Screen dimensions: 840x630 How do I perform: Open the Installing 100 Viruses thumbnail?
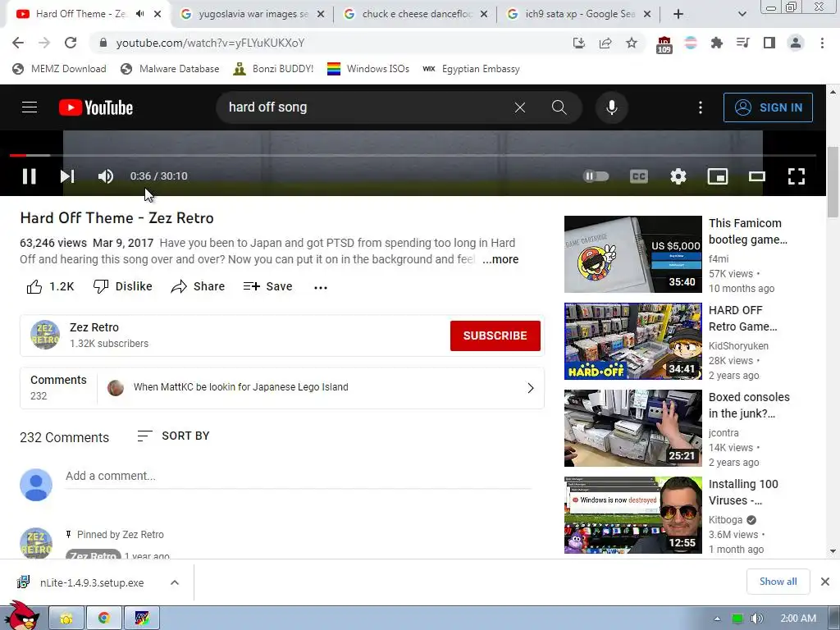tap(632, 515)
